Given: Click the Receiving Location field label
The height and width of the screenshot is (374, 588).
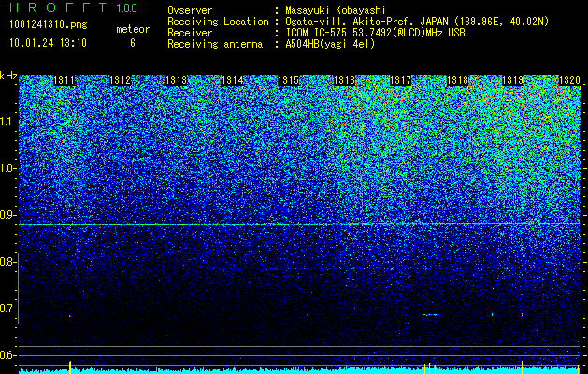Looking at the screenshot, I should point(218,22).
